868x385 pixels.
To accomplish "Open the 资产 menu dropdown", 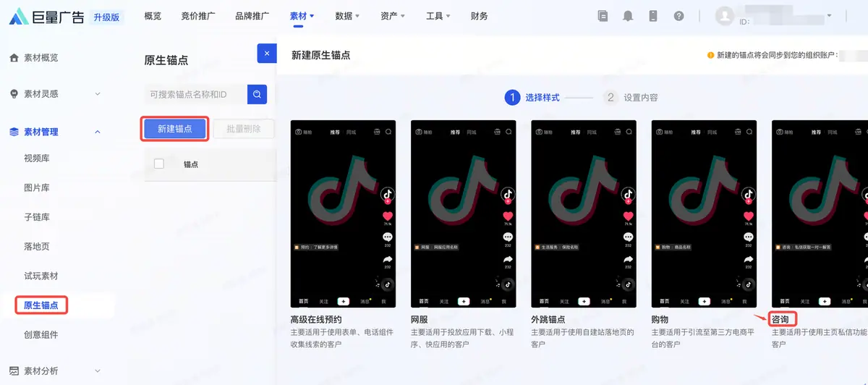I will click(x=393, y=16).
